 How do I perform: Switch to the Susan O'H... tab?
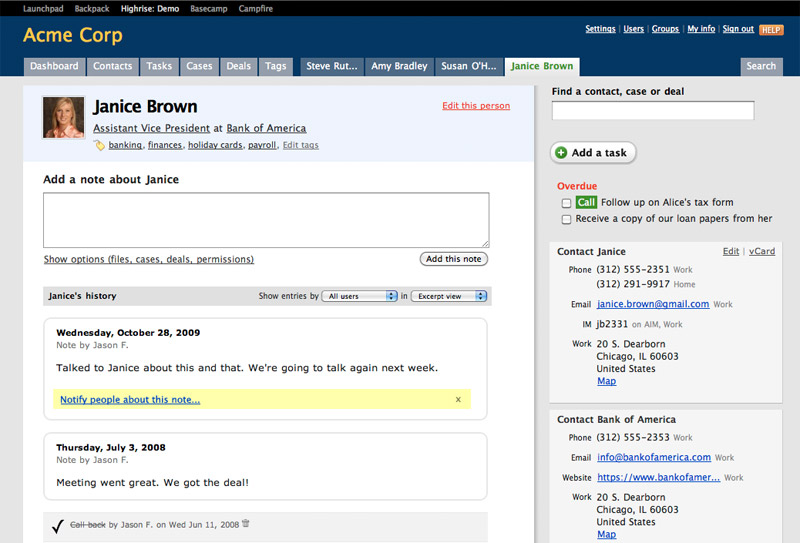coord(469,66)
